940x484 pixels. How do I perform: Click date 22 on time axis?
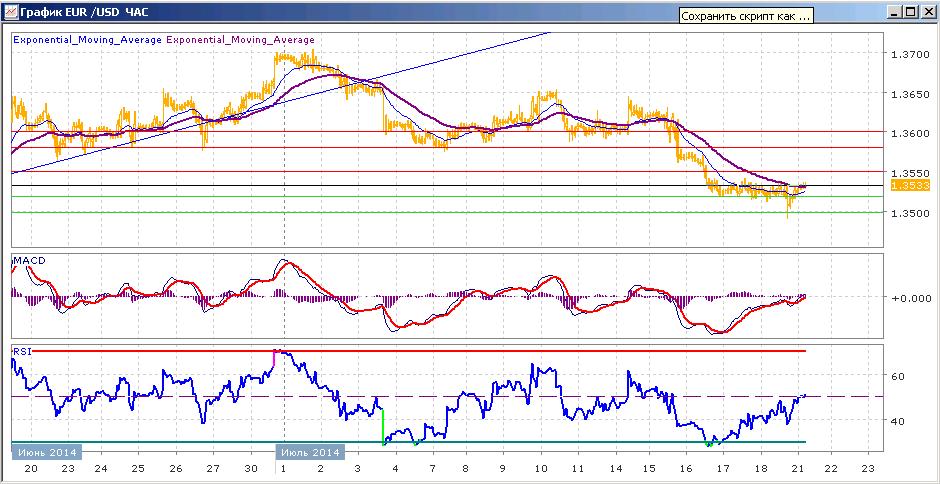[x=832, y=468]
